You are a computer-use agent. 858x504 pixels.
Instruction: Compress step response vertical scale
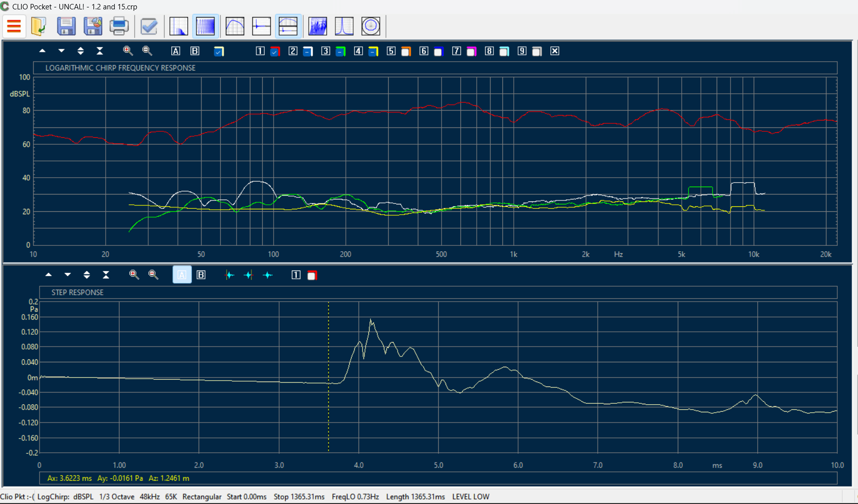pos(106,275)
